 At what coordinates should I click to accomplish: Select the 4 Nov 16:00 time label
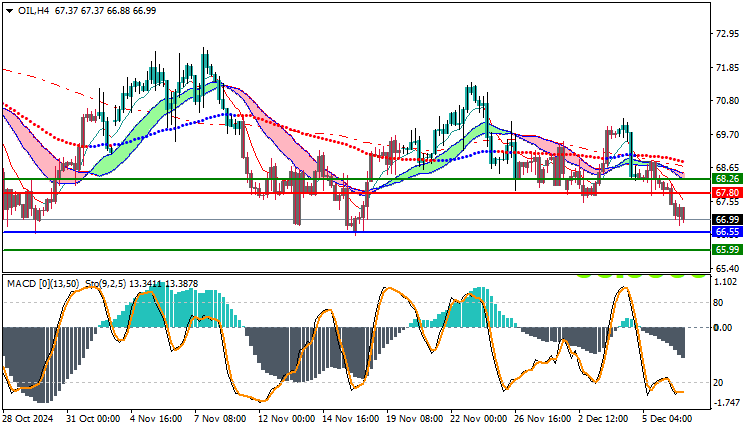(156, 419)
